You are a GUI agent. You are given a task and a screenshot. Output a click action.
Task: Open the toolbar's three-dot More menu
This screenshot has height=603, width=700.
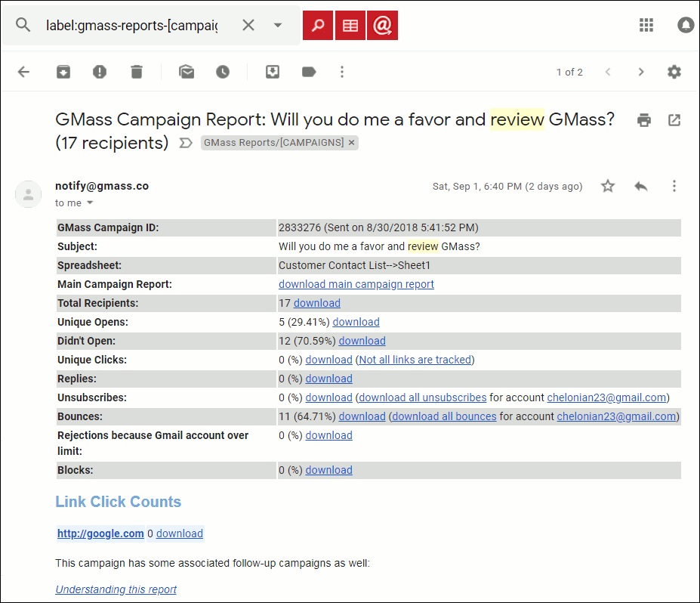coord(342,72)
